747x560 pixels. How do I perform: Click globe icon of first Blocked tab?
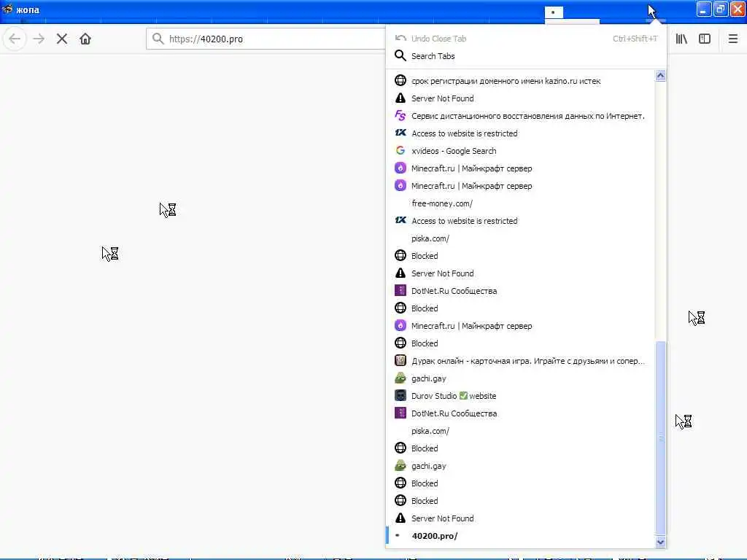pyautogui.click(x=400, y=256)
